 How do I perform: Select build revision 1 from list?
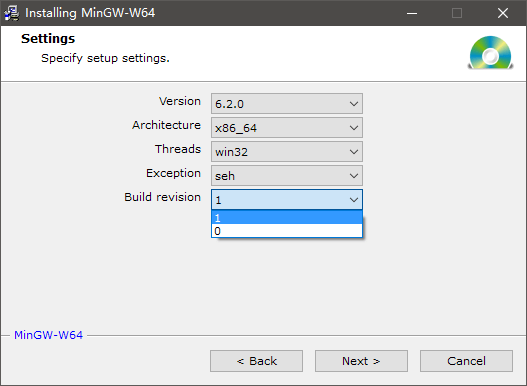pos(287,218)
